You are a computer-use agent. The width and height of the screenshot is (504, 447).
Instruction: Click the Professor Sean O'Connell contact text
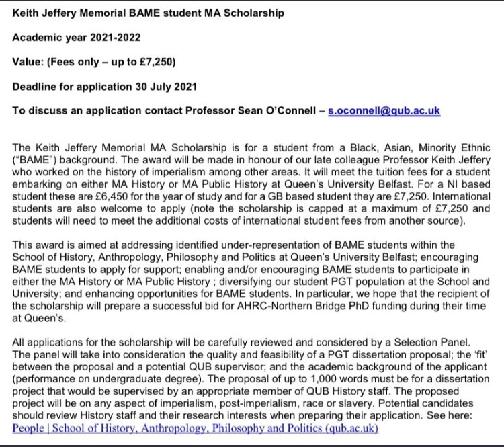[243, 110]
